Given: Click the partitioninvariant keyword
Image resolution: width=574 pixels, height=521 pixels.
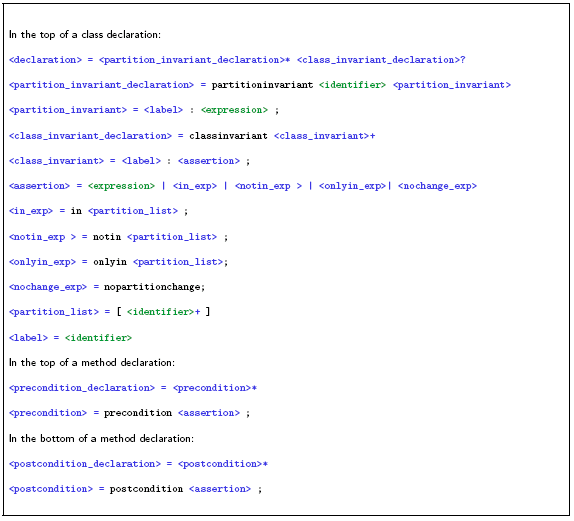Looking at the screenshot, I should pyautogui.click(x=262, y=85).
